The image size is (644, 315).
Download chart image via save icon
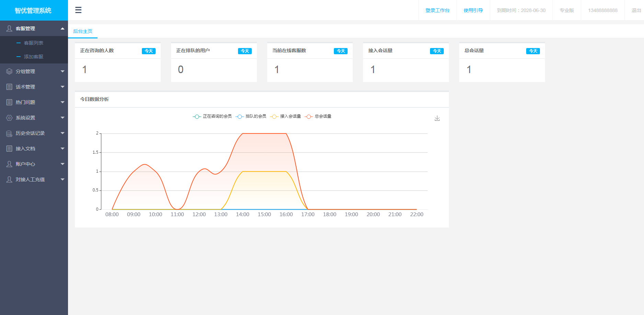[437, 118]
